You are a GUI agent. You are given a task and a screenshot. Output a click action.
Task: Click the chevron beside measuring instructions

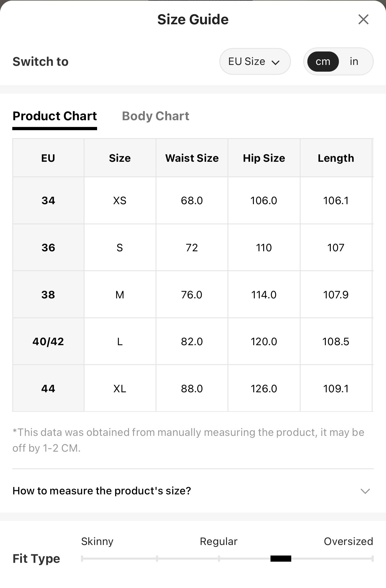click(365, 491)
